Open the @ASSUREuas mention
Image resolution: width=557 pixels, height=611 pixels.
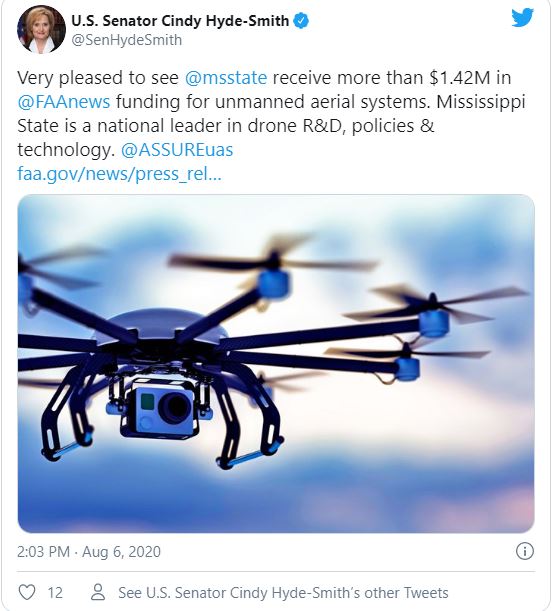177,150
